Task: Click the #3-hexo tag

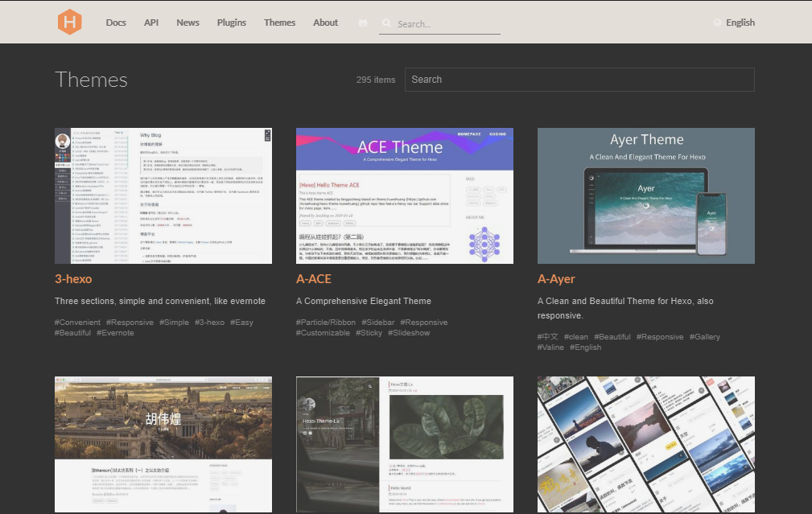Action: tap(210, 322)
